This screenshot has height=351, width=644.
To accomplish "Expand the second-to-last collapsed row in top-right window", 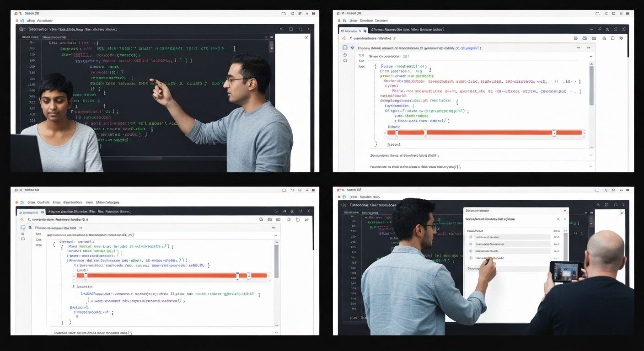I will pos(590,155).
